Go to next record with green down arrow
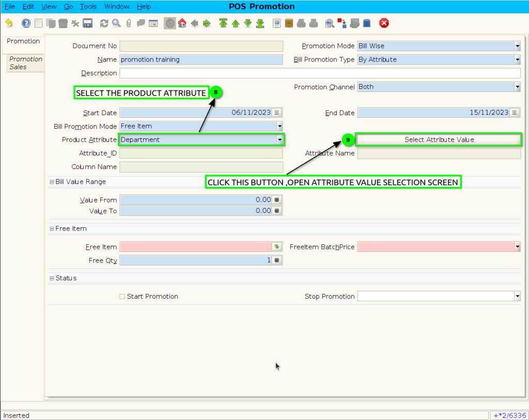 pyautogui.click(x=247, y=23)
